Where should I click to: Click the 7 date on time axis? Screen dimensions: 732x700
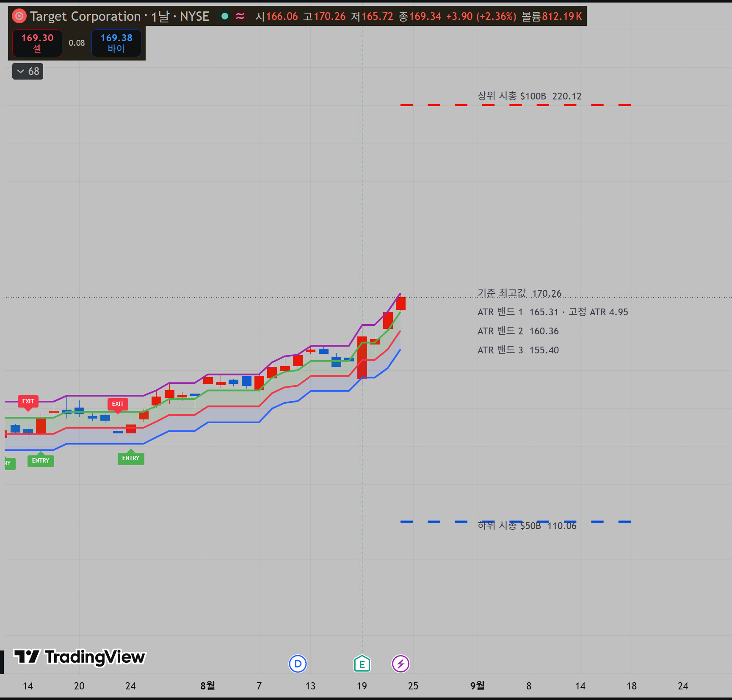click(x=259, y=686)
